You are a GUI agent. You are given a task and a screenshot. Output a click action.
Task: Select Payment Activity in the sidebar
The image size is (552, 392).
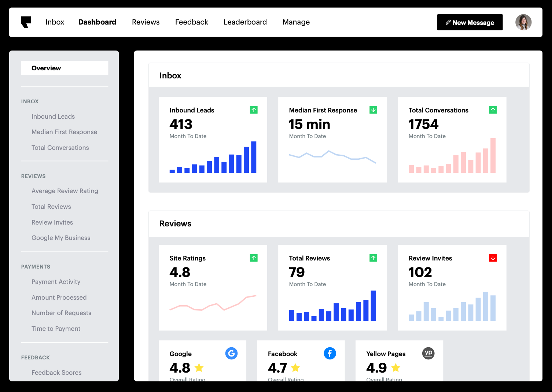56,281
